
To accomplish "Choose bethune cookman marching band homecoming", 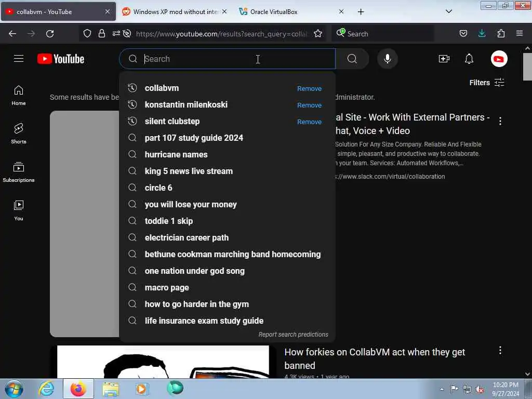I will pyautogui.click(x=228, y=254).
